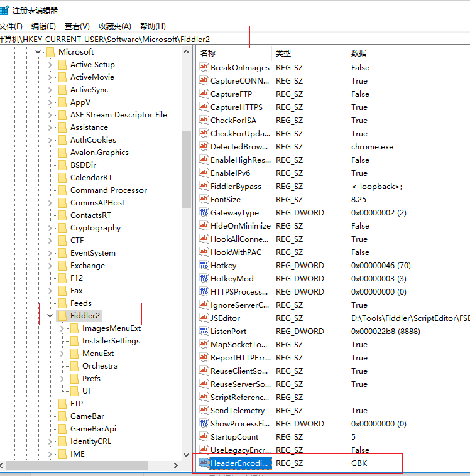Select the Avalon.Graphics key
Image resolution: width=470 pixels, height=476 pixels.
click(99, 153)
